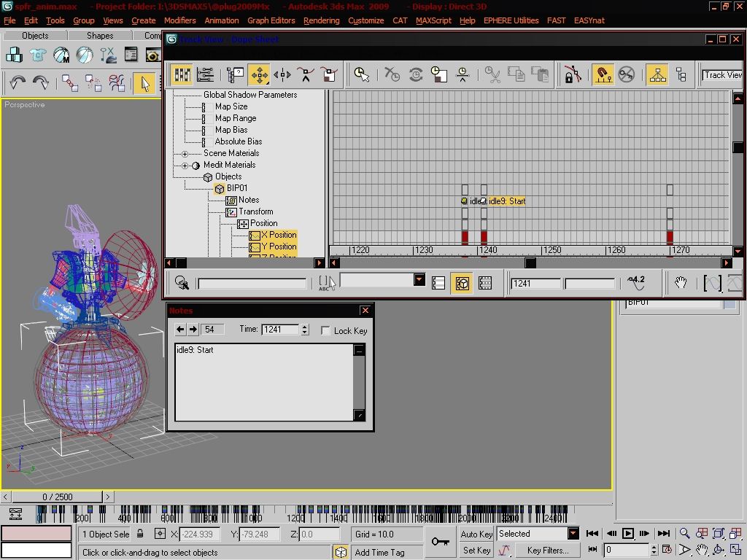Select the X Position track
This screenshot has height=560, width=747.
pos(279,235)
